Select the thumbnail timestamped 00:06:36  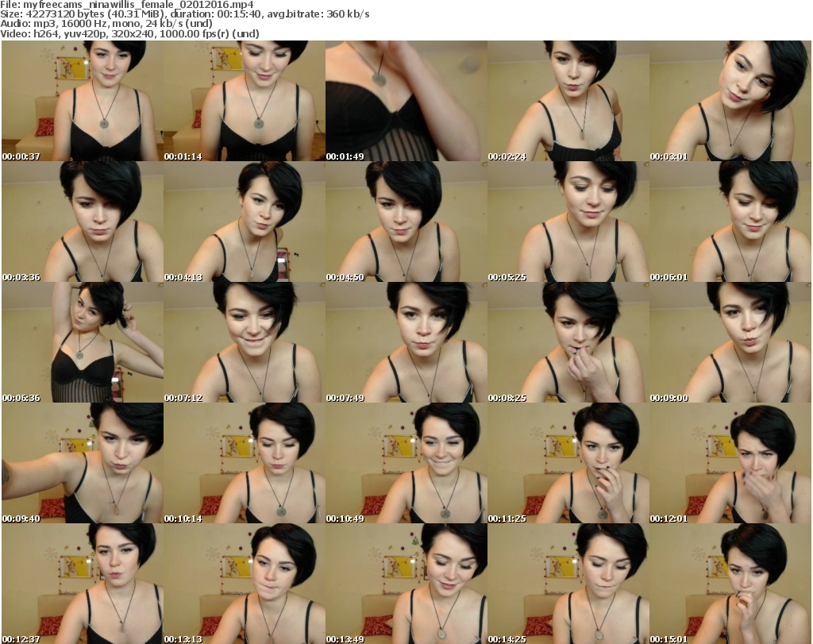click(x=83, y=343)
